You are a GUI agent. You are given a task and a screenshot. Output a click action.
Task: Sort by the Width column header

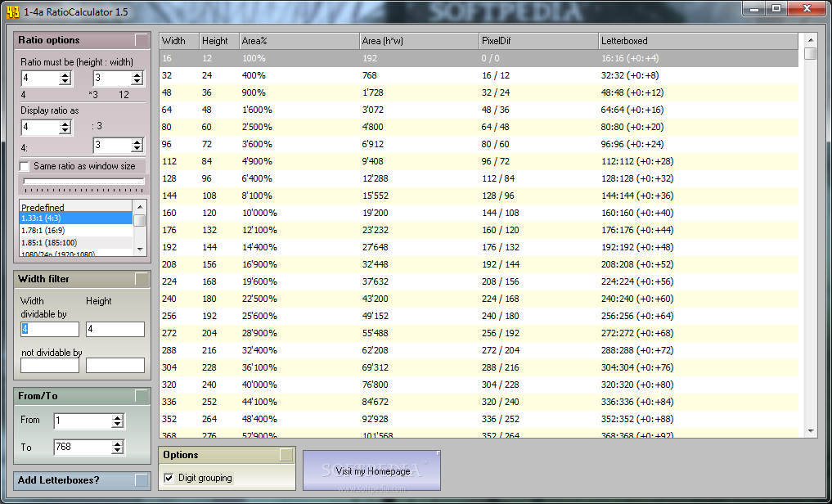(x=179, y=41)
